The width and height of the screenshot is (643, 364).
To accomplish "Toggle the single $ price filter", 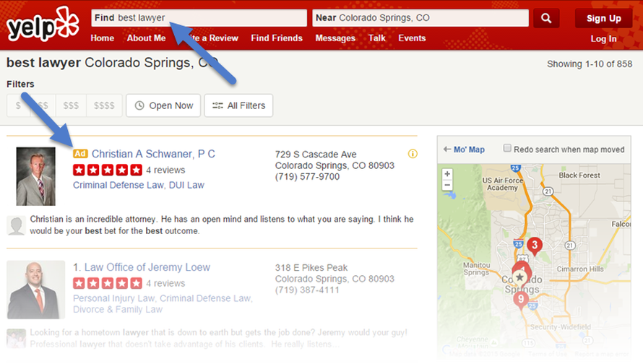I will tap(18, 105).
